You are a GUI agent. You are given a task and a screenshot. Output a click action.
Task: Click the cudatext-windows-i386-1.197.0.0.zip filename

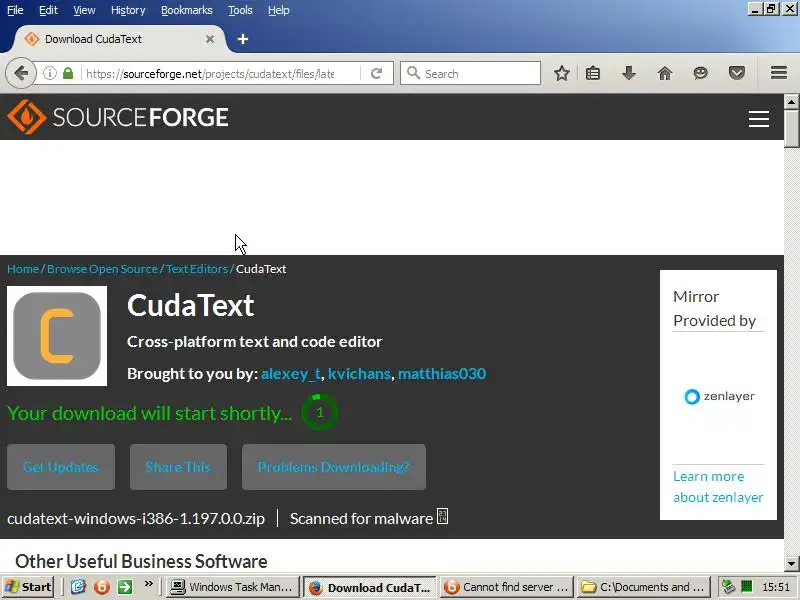pyautogui.click(x=136, y=518)
